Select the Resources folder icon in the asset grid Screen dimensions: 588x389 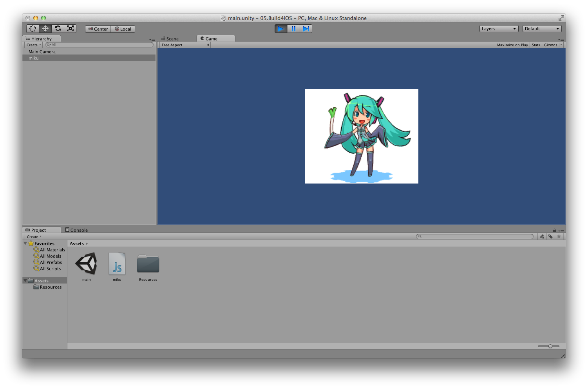coord(148,264)
